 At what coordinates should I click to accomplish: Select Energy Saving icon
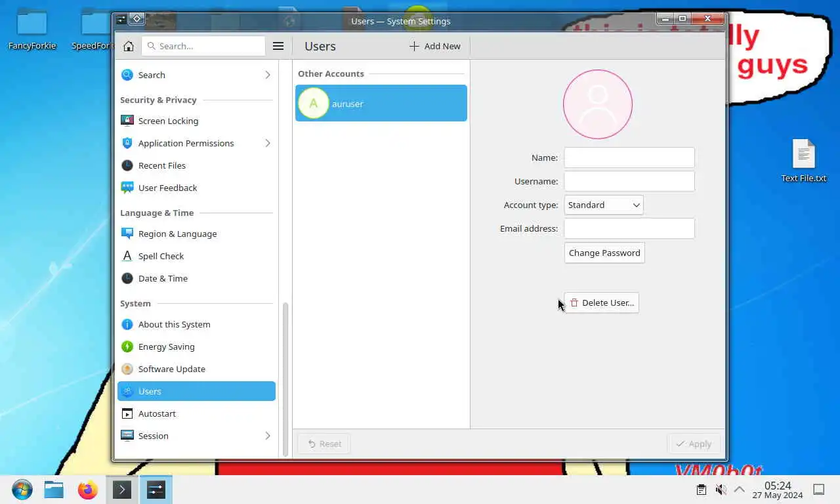(127, 346)
